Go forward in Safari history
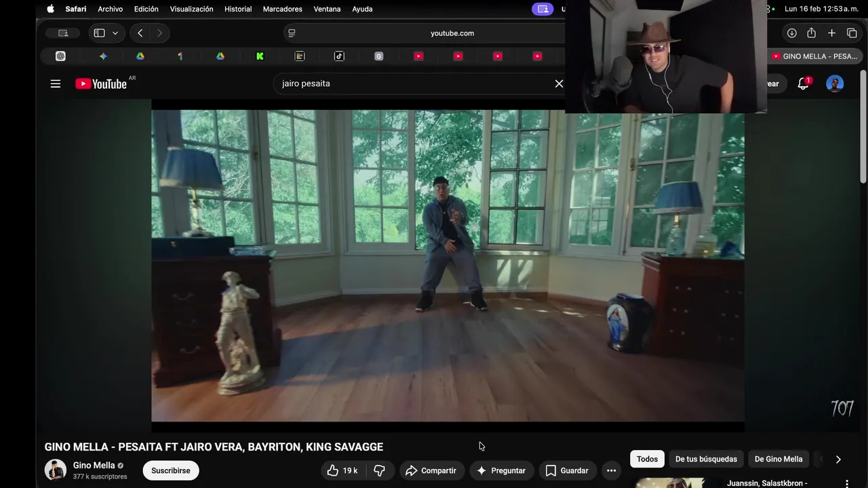This screenshot has width=868, height=488. [159, 33]
